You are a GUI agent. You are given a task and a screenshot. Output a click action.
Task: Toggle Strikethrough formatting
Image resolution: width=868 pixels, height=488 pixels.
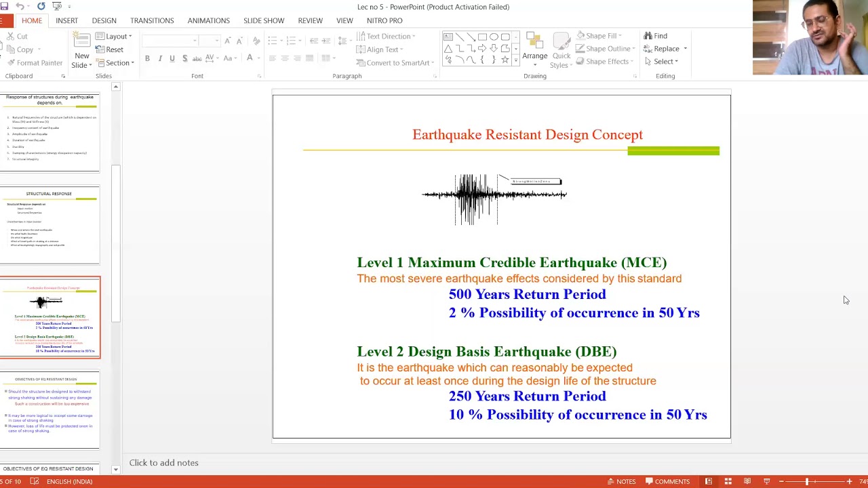pyautogui.click(x=197, y=58)
